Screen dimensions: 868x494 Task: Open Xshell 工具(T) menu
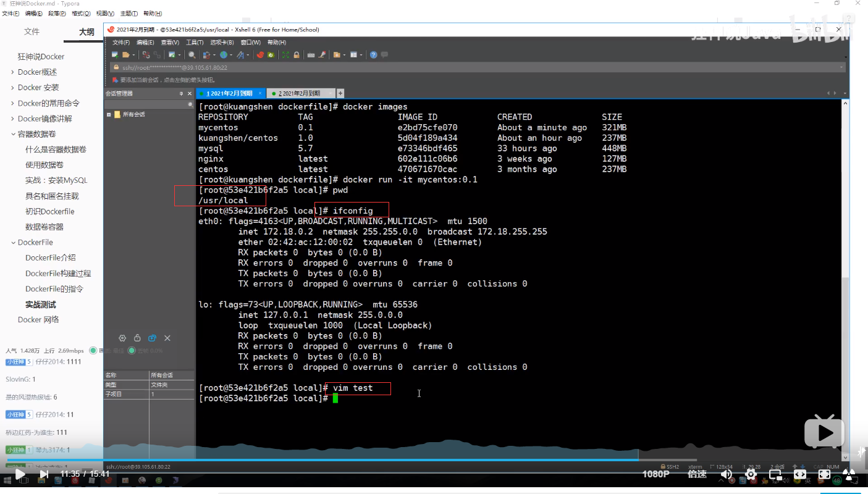tap(195, 43)
